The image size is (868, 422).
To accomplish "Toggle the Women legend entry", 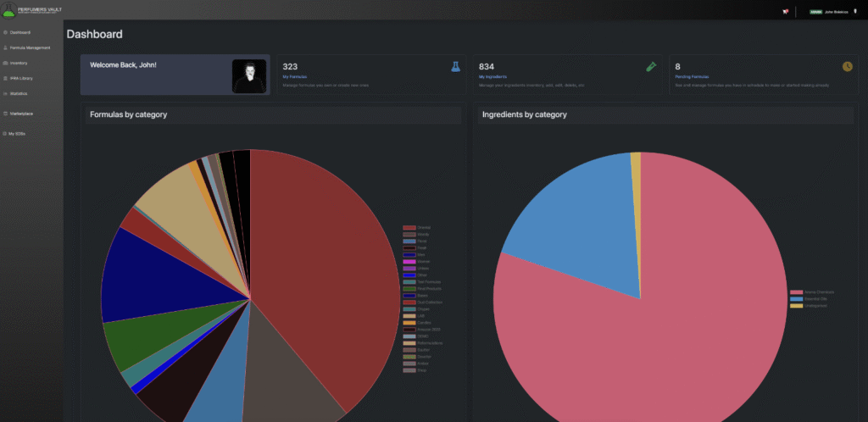I will point(416,262).
